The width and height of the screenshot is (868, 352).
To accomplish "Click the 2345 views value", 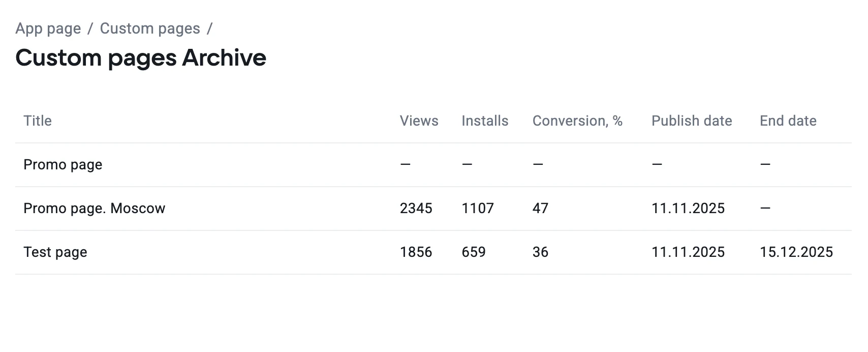I will (416, 208).
